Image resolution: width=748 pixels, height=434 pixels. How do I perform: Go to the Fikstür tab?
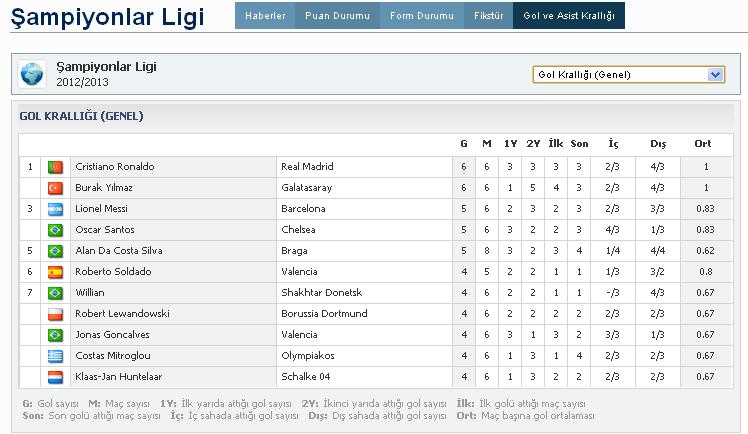click(x=488, y=15)
